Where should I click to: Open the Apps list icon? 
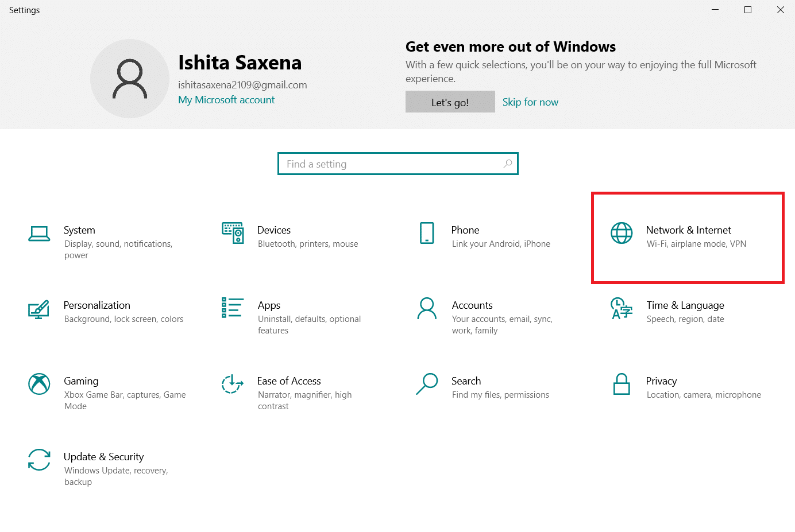(x=233, y=308)
